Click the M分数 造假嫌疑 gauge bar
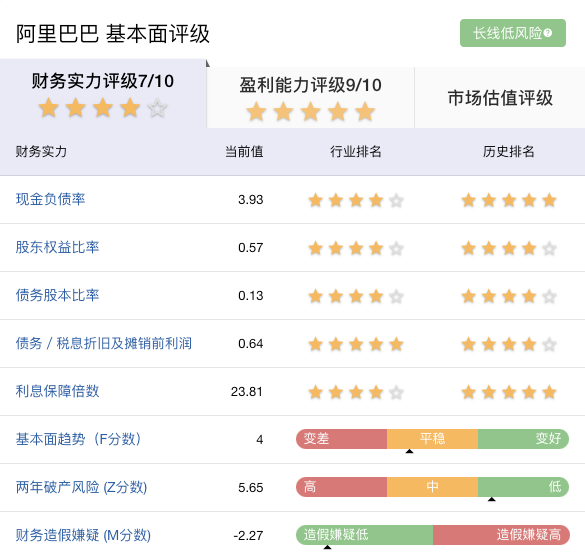This screenshot has height=558, width=585. (432, 535)
